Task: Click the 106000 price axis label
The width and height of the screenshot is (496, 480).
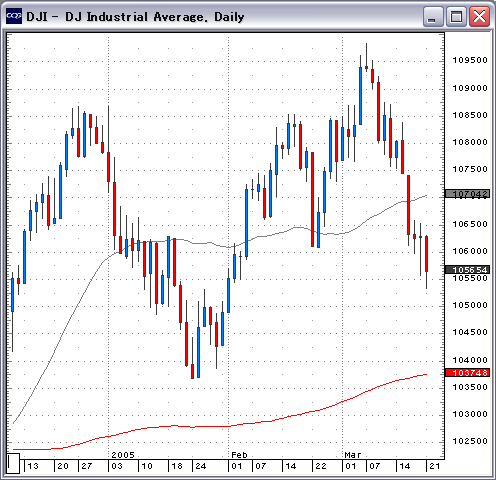Action: click(x=470, y=251)
